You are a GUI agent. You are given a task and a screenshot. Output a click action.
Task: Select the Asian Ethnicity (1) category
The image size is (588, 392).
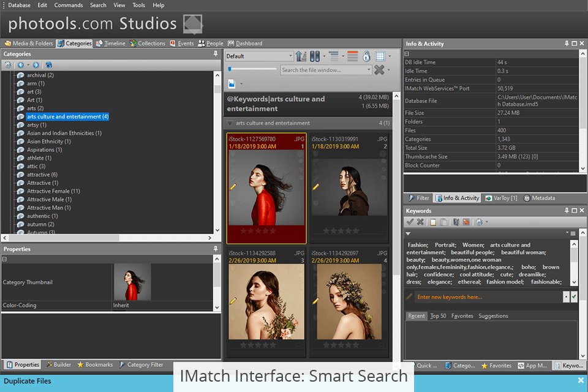click(49, 141)
